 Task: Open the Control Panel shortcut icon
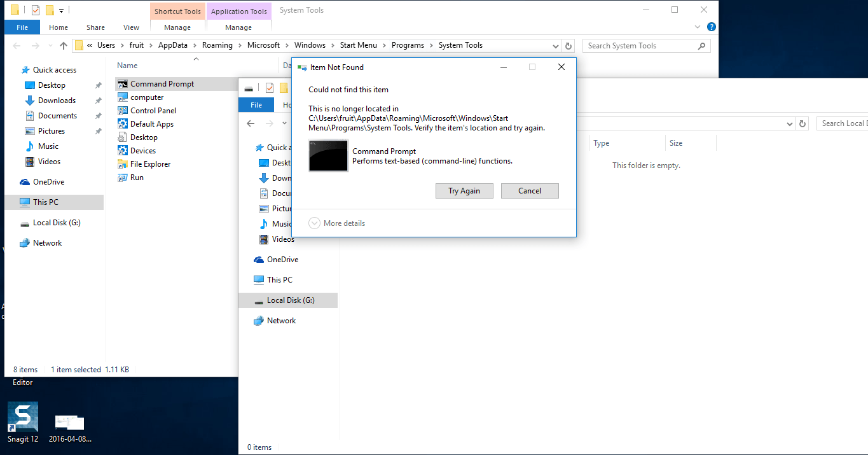(123, 111)
